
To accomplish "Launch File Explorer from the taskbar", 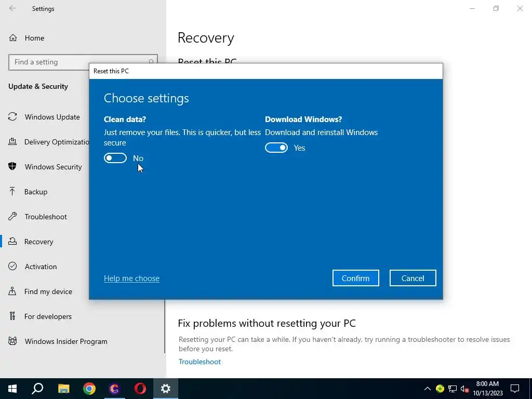I will pos(63,389).
